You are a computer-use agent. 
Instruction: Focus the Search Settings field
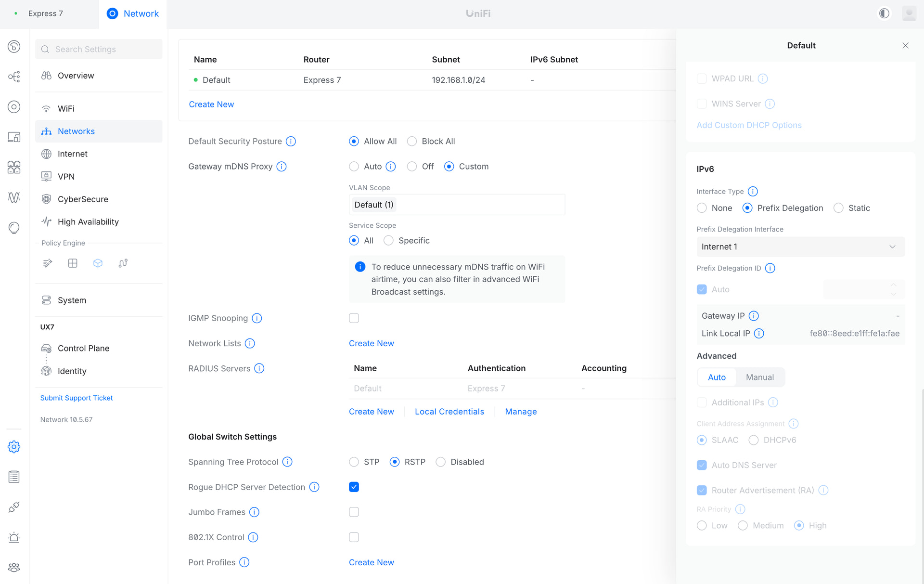click(99, 49)
